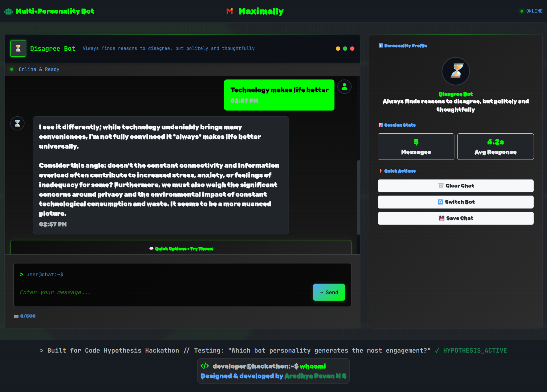The height and width of the screenshot is (392, 547).
Task: Click the yellow window dot
Action: pos(338,49)
